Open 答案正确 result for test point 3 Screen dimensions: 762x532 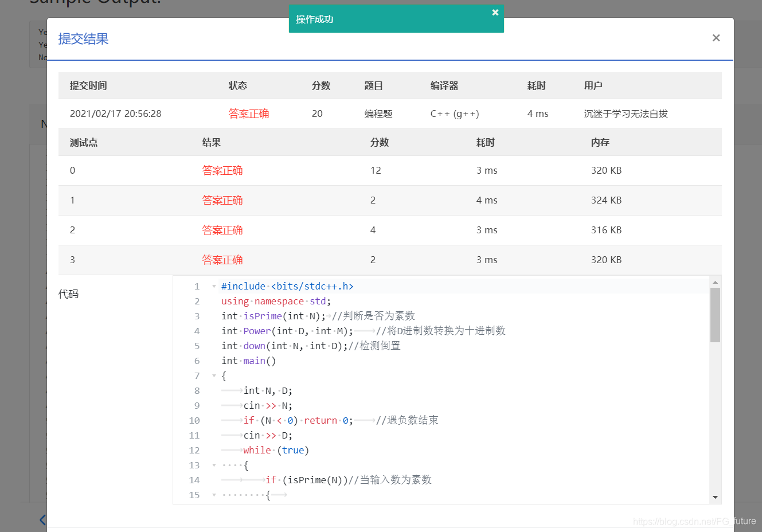tap(222, 260)
